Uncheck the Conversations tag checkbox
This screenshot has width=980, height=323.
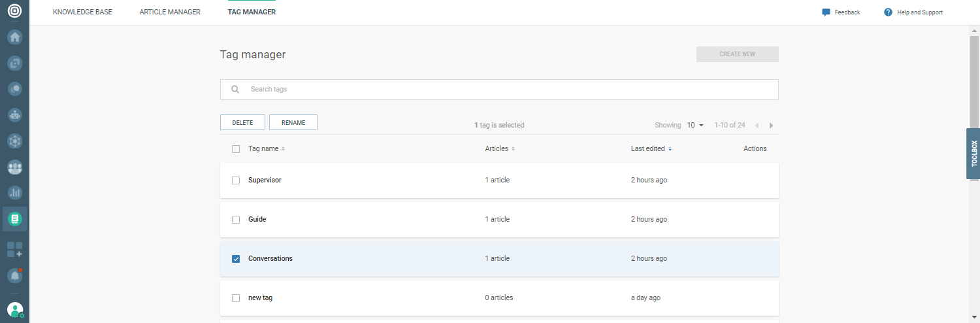click(236, 259)
